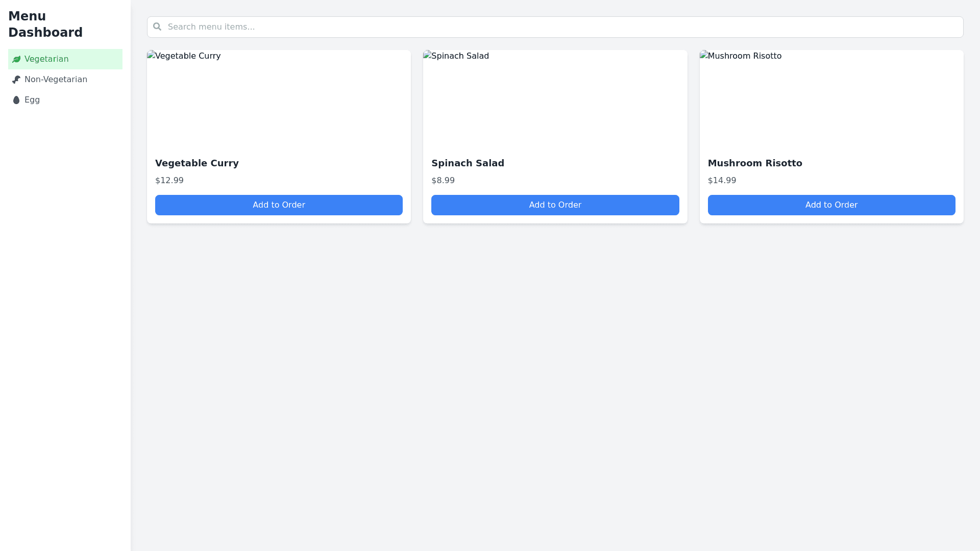Add Spinach Salad to order
The width and height of the screenshot is (980, 551).
click(555, 205)
